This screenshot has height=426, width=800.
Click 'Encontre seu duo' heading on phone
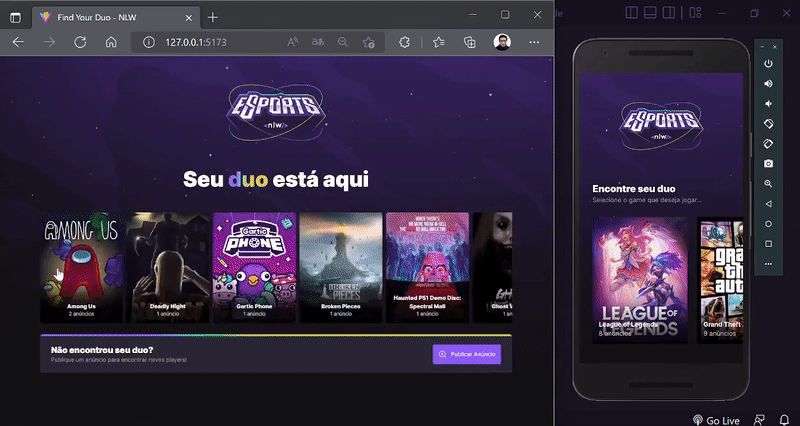pos(634,189)
